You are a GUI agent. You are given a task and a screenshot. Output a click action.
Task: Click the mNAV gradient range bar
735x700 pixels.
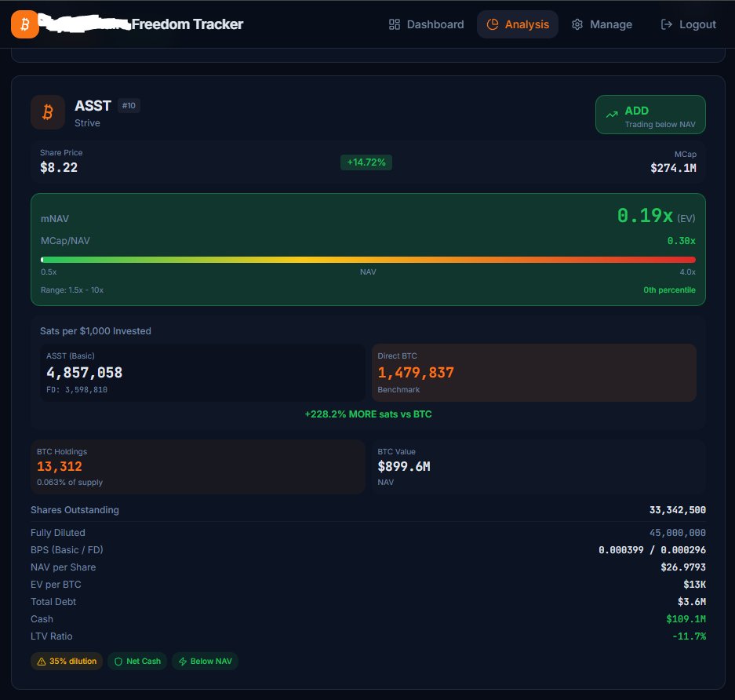(x=368, y=260)
